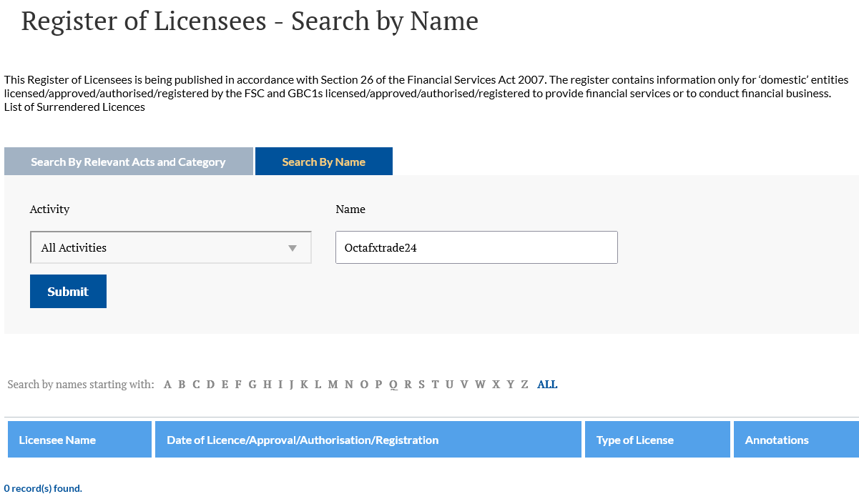This screenshot has height=504, width=859.
Task: Filter names starting with letter A
Action: click(x=167, y=385)
